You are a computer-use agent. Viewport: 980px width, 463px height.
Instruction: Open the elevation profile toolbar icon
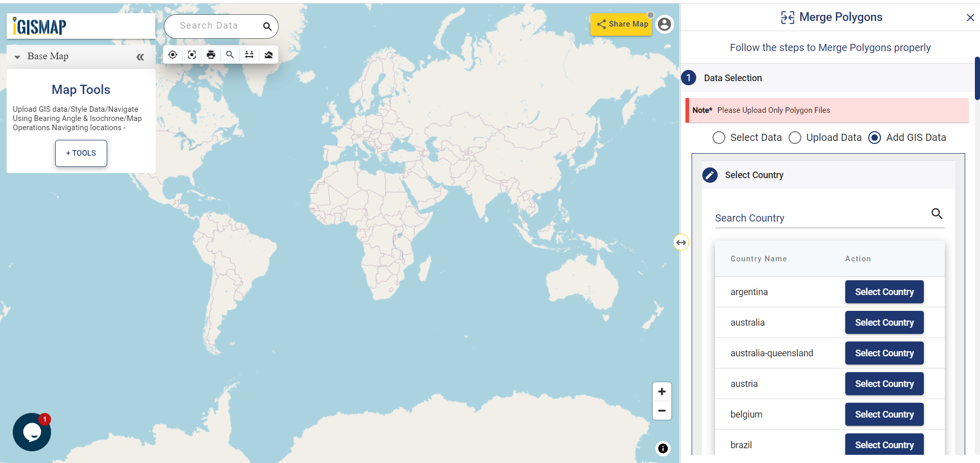(268, 55)
